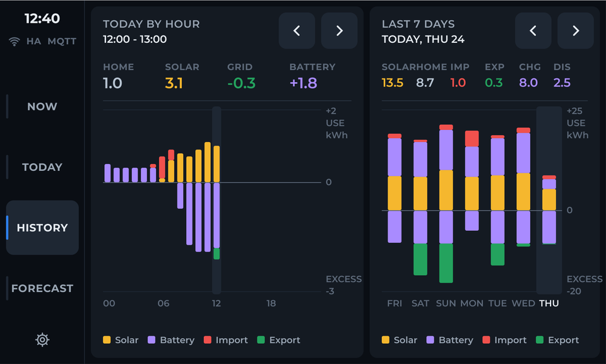Click the 18 hour axis label
Screen dimensions: 606x364
pyautogui.click(x=271, y=303)
